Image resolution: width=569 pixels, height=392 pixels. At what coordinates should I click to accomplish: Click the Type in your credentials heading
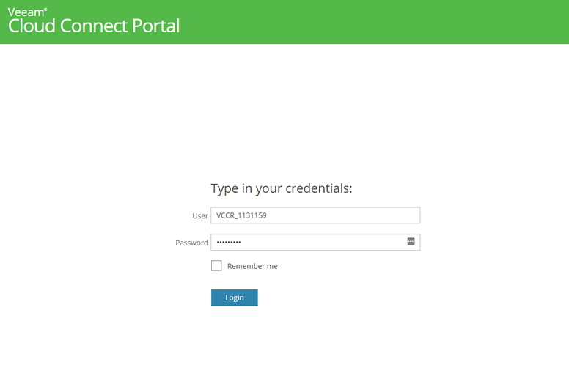click(282, 188)
